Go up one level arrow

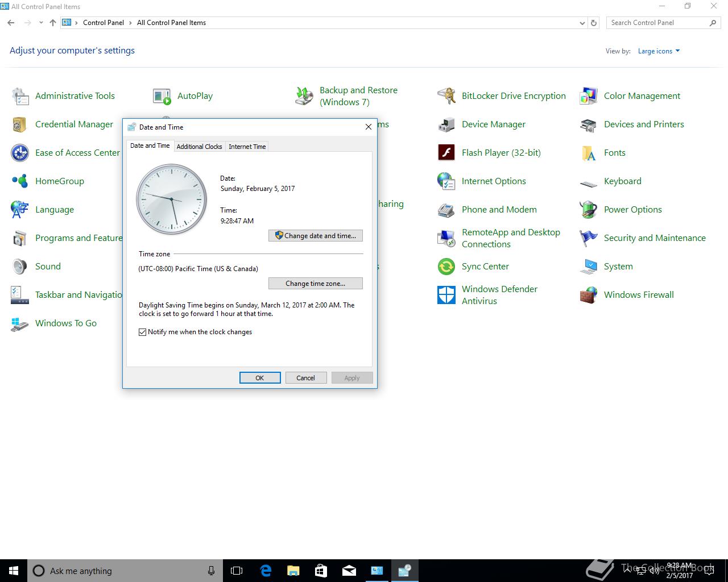[x=53, y=23]
